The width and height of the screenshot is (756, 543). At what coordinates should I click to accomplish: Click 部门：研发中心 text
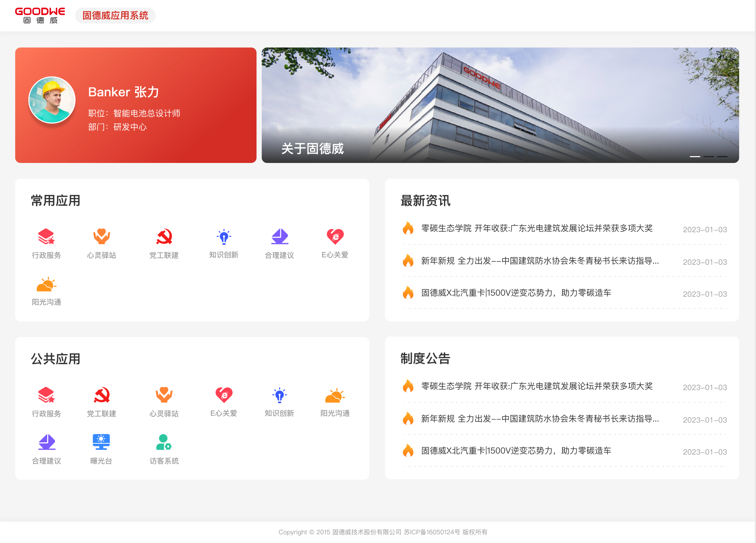tap(118, 127)
